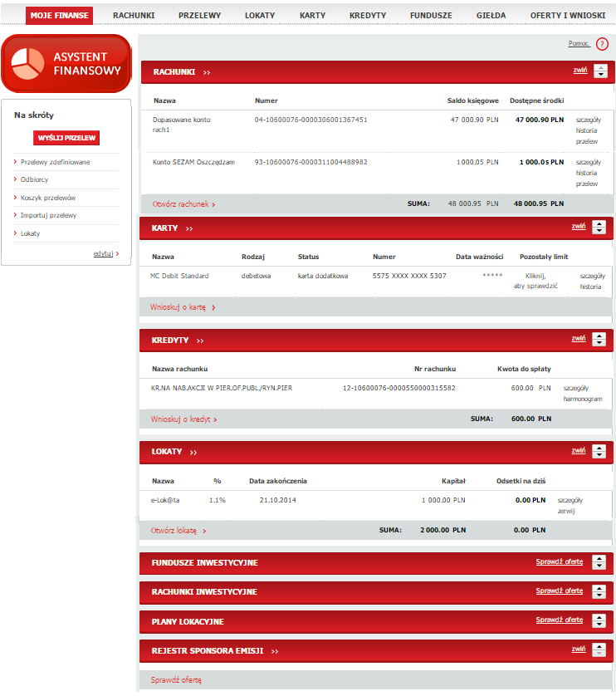The width and height of the screenshot is (616, 696).
Task: Collapse the Karty section with its stepper icon
Action: (x=599, y=228)
